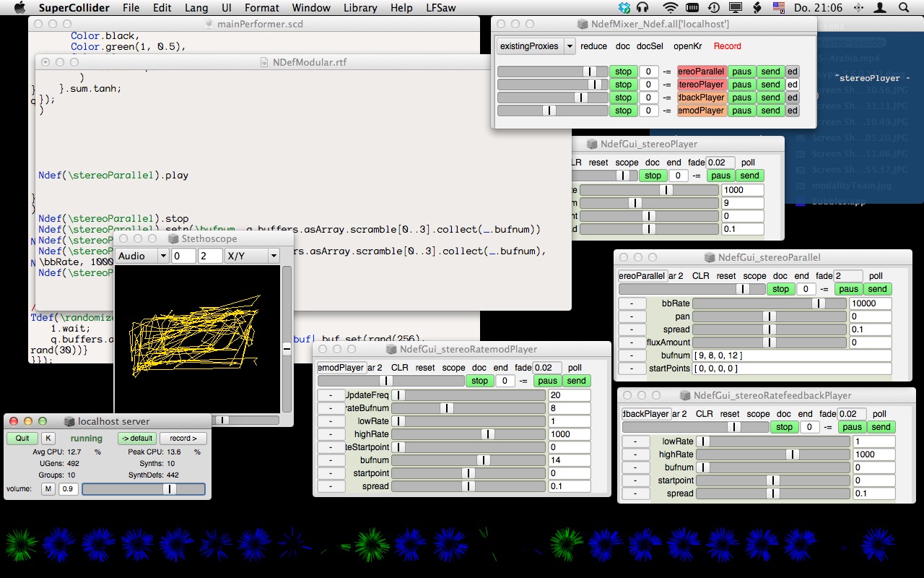Click the cube icon in Stethoscope title bar
The image size is (924, 578).
pyautogui.click(x=174, y=238)
